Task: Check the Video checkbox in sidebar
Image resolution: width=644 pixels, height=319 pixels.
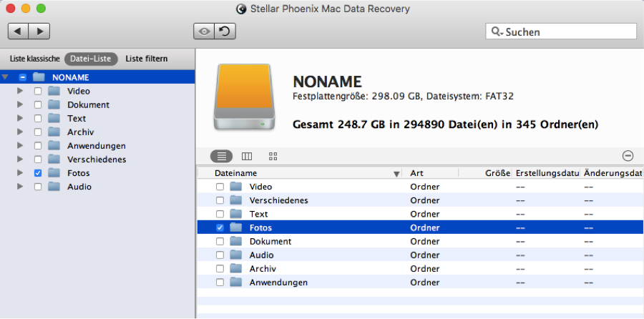Action: coord(38,91)
